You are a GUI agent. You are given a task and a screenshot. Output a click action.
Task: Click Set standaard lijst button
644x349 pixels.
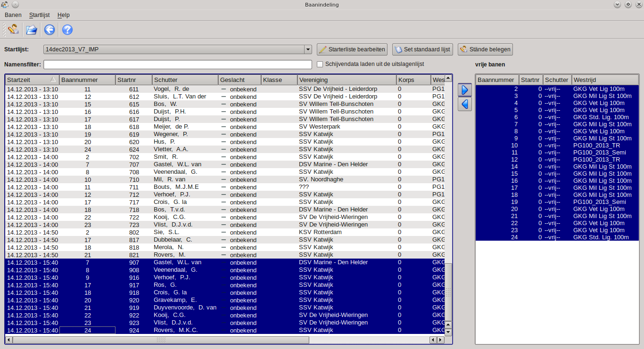pos(422,49)
